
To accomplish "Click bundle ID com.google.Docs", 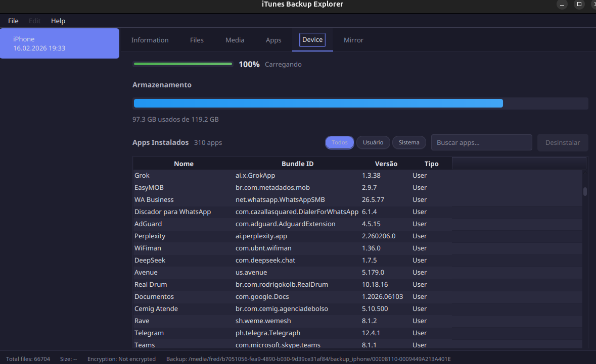I will click(262, 297).
